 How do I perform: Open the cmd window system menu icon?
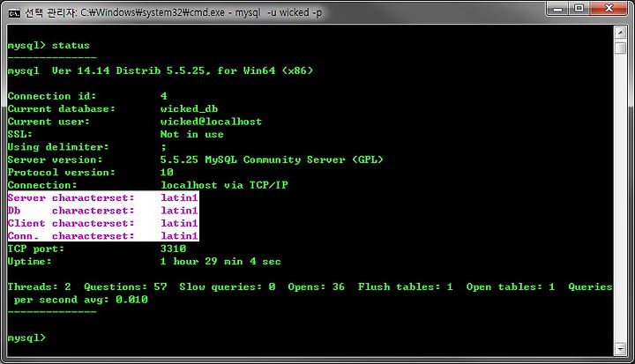pos(14,13)
